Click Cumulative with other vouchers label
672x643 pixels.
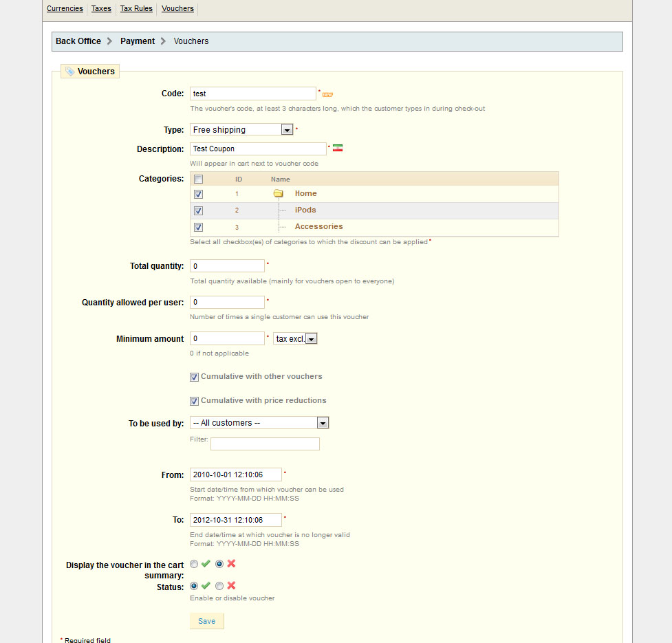(261, 377)
